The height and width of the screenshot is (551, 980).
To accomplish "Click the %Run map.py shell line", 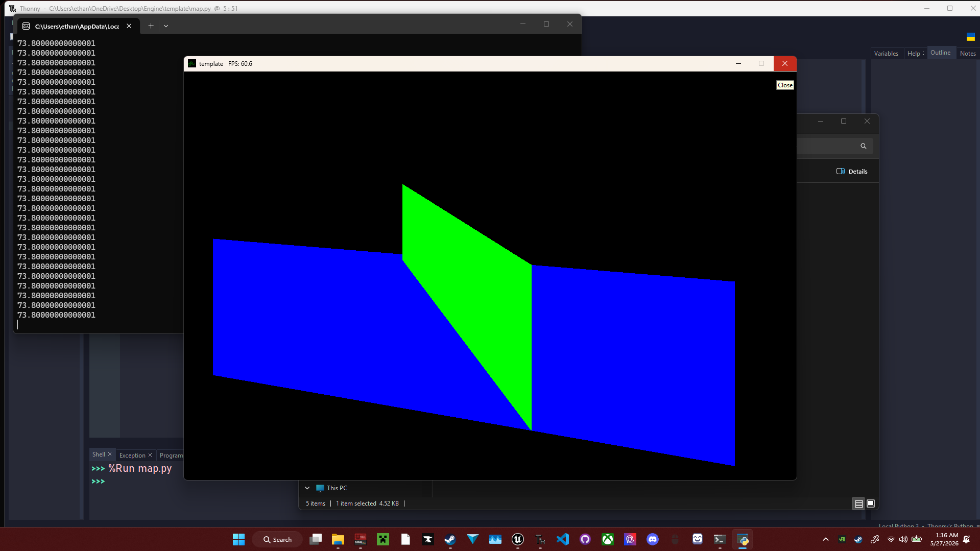I will tap(139, 468).
